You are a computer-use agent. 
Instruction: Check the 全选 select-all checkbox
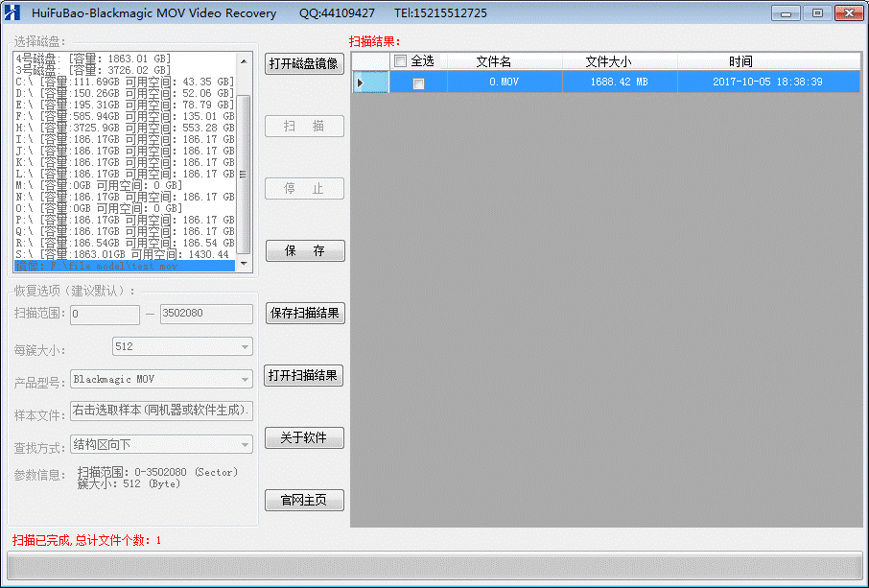[401, 59]
